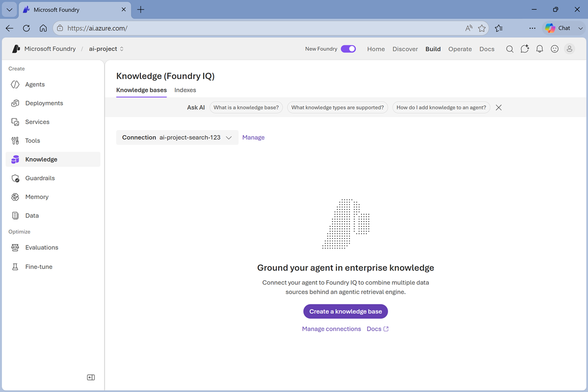Click the Services sidebar icon
This screenshot has height=392, width=588.
point(15,122)
